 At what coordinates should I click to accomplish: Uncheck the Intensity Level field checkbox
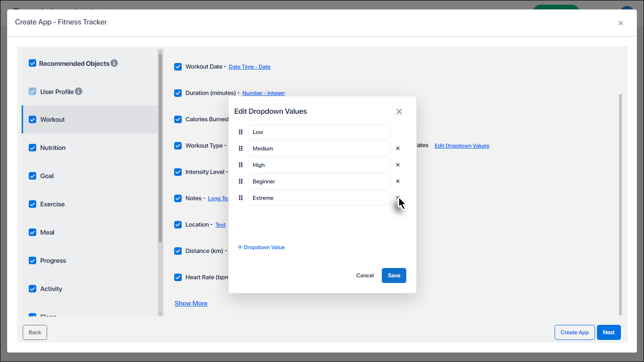[x=178, y=172]
